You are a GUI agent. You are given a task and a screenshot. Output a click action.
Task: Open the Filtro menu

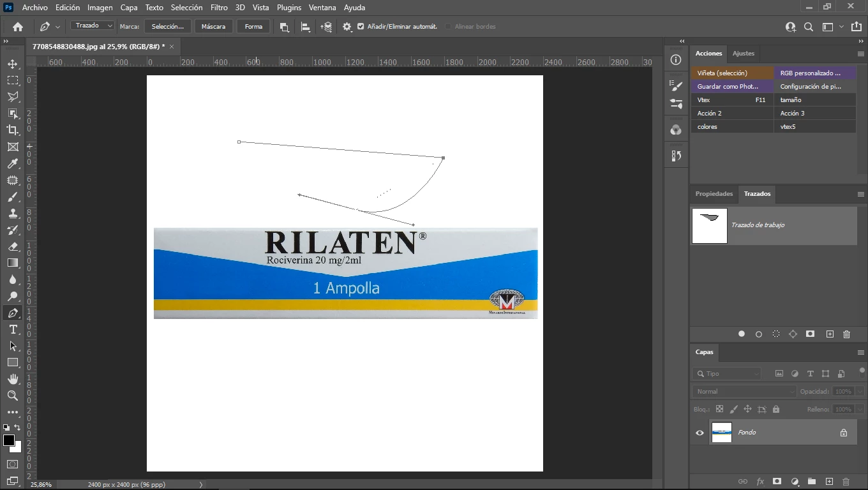pos(219,8)
